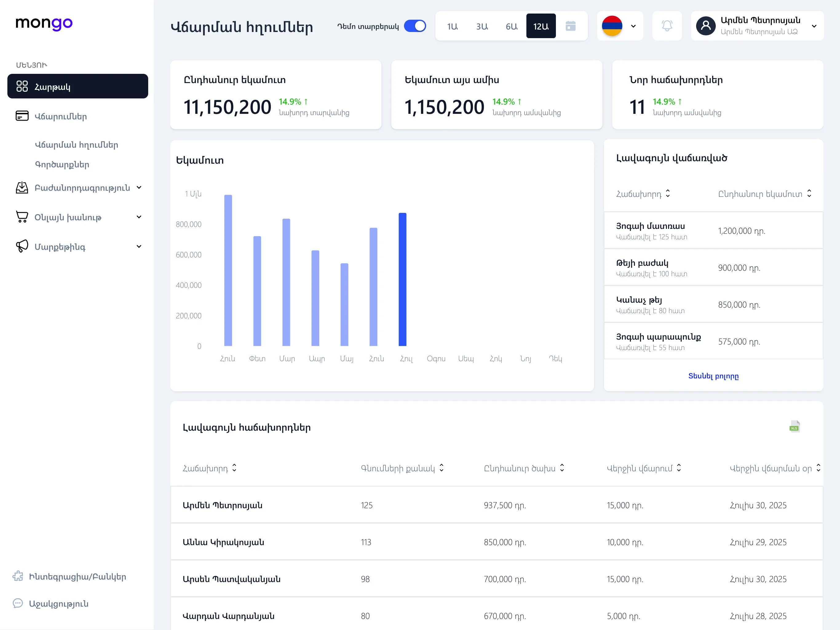
Task: Select the 12Ա period tab
Action: click(541, 26)
